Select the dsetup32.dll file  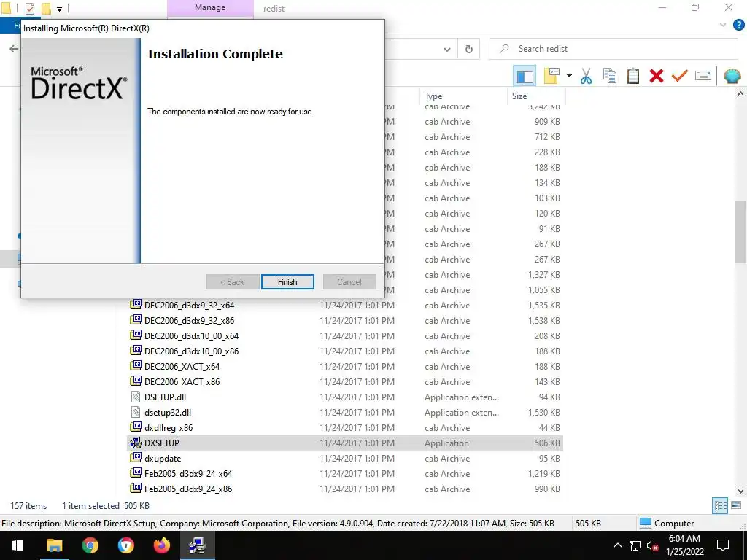click(x=345, y=413)
